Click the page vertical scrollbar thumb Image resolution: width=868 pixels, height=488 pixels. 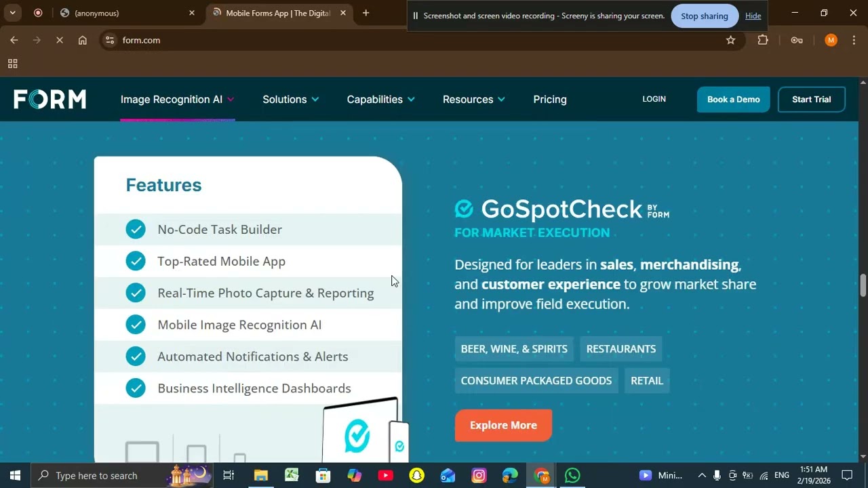(x=863, y=285)
